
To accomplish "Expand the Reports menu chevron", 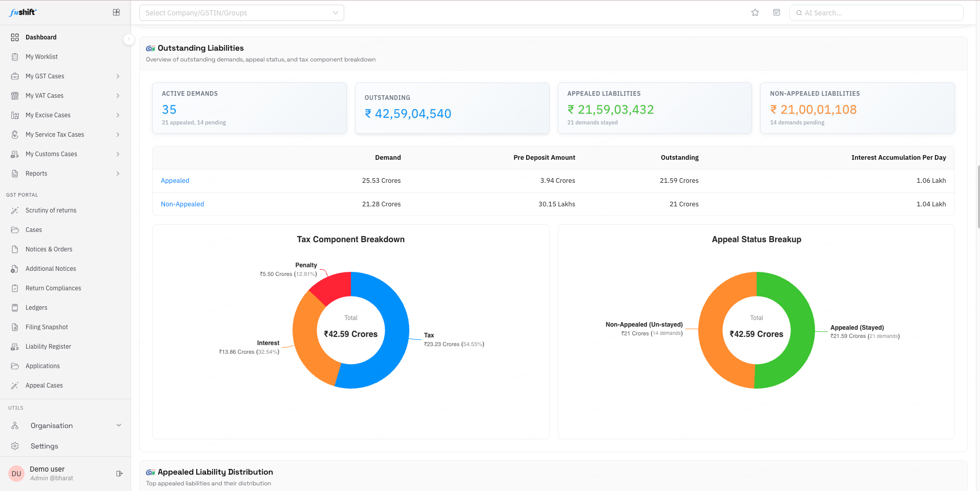I will point(118,174).
